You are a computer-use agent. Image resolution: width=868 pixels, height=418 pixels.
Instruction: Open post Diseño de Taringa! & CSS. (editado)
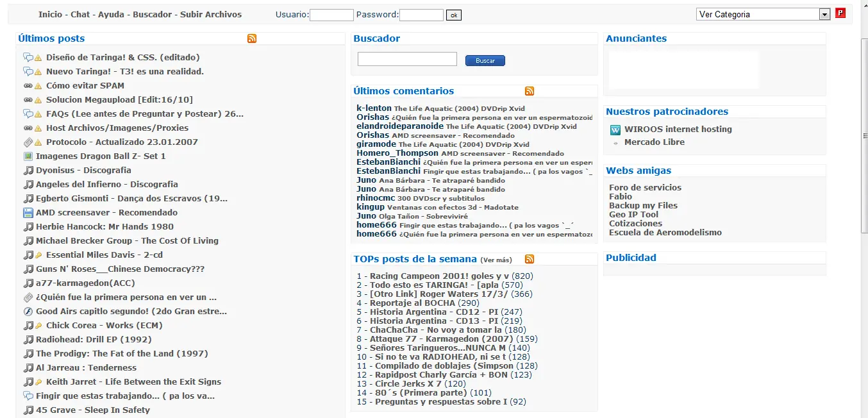pyautogui.click(x=123, y=57)
